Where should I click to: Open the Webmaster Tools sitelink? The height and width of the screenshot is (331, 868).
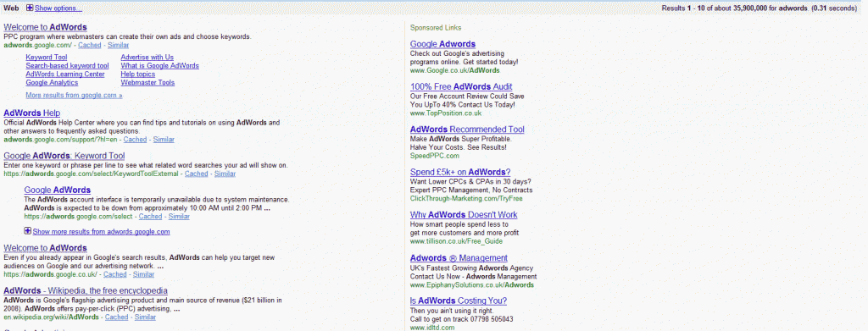point(147,83)
